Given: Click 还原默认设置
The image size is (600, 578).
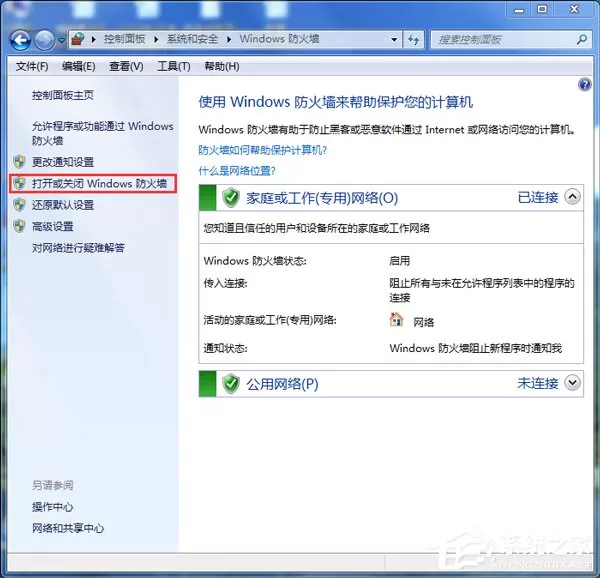Looking at the screenshot, I should tap(63, 205).
